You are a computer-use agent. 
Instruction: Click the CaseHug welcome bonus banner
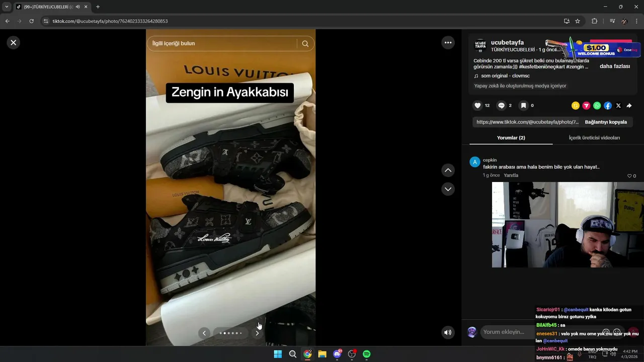click(x=594, y=49)
